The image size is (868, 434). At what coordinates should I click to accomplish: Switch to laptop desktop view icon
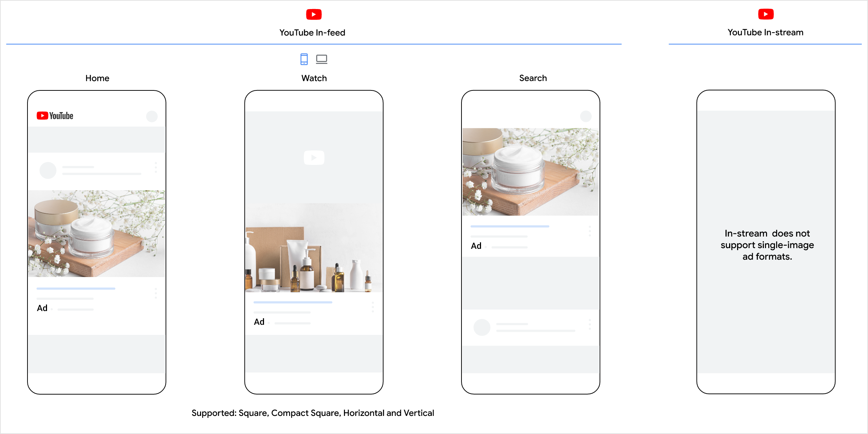point(322,59)
